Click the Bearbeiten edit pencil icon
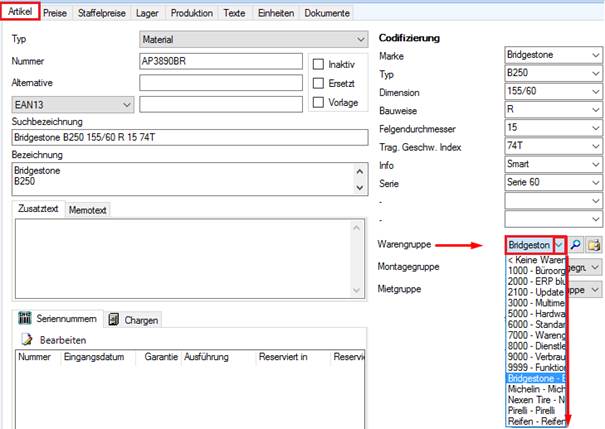The image size is (605, 429). click(27, 339)
